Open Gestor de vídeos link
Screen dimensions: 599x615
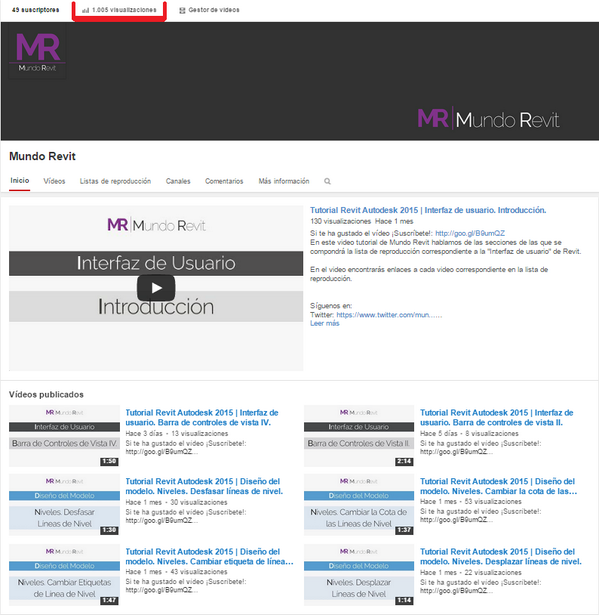pyautogui.click(x=214, y=10)
